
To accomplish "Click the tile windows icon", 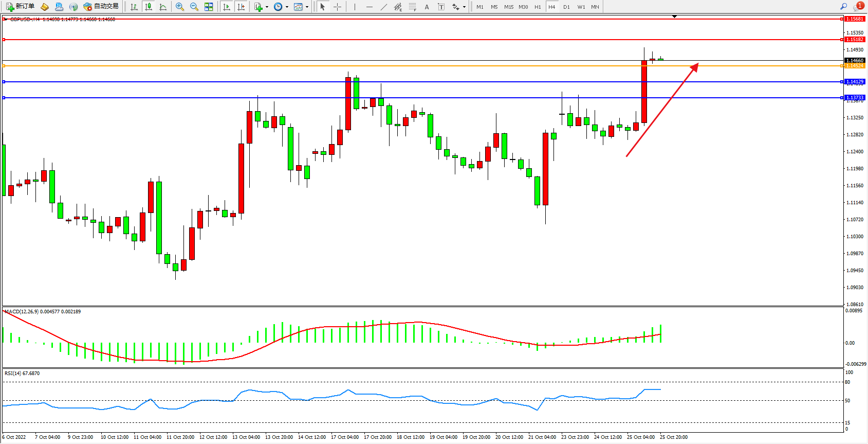I will pyautogui.click(x=209, y=7).
